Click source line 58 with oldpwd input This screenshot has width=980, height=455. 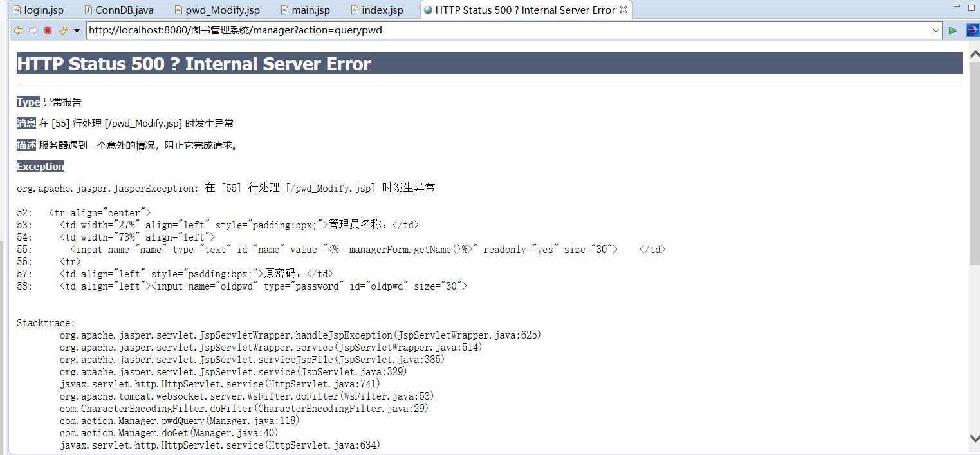point(242,286)
